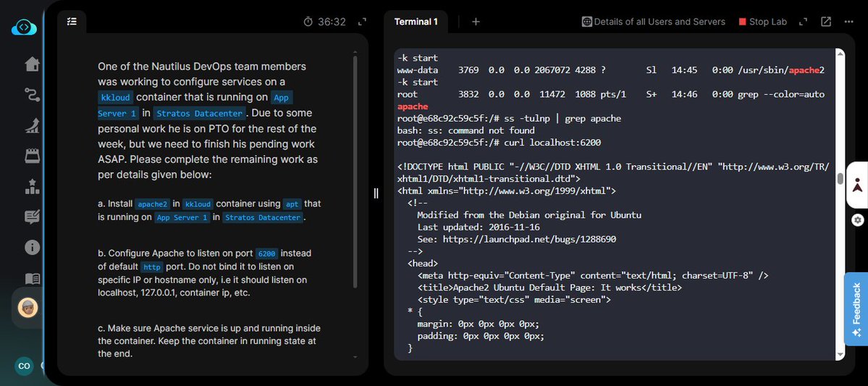
Task: Open the Feedback side tab
Action: click(x=856, y=309)
